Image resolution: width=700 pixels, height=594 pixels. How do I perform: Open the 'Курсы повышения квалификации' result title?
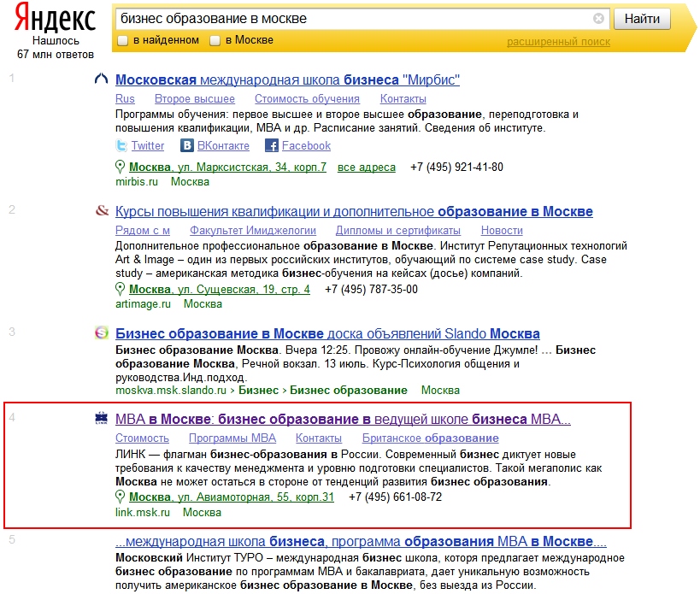click(x=354, y=212)
